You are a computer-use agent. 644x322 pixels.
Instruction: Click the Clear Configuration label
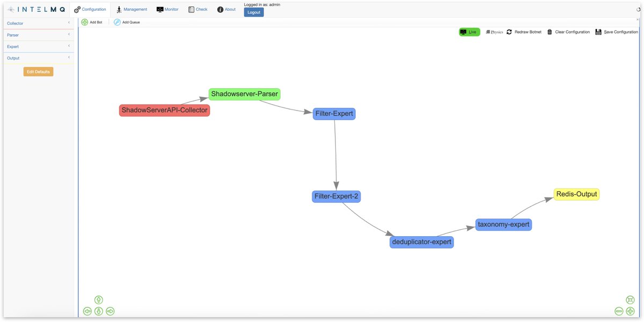572,32
